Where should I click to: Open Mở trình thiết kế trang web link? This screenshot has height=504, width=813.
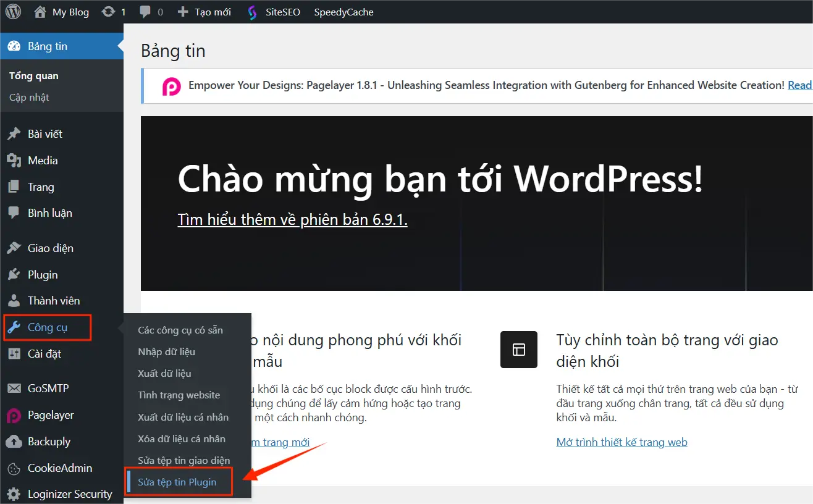pos(621,442)
